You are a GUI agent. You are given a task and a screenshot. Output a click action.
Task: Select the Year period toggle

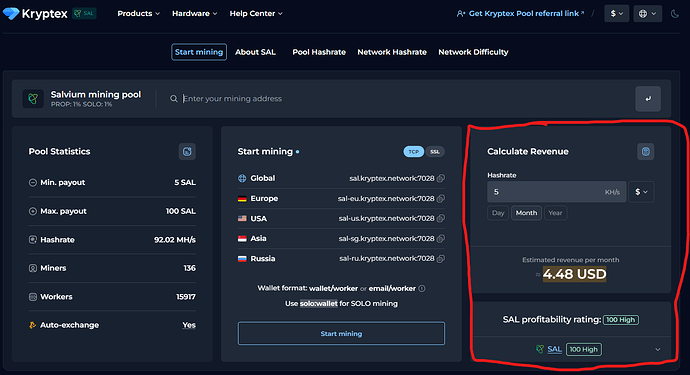click(x=555, y=213)
